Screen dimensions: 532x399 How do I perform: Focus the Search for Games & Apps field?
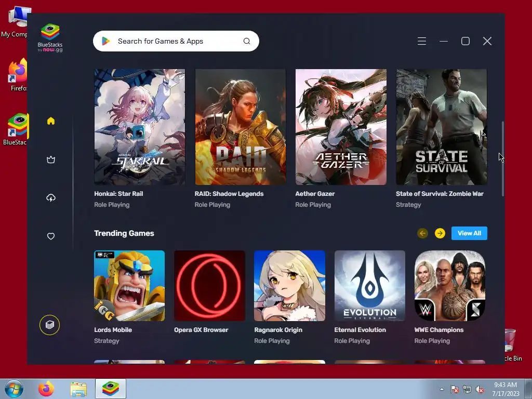tap(176, 41)
